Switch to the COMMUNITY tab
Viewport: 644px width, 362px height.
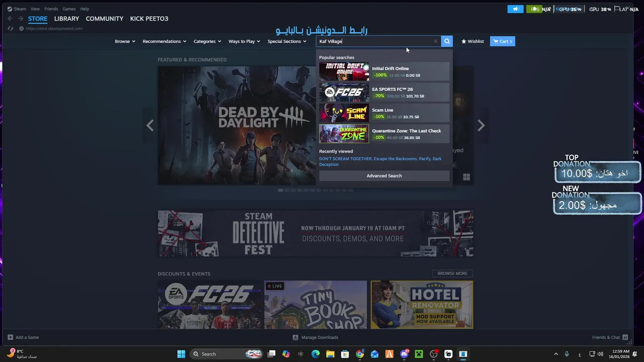[104, 19]
